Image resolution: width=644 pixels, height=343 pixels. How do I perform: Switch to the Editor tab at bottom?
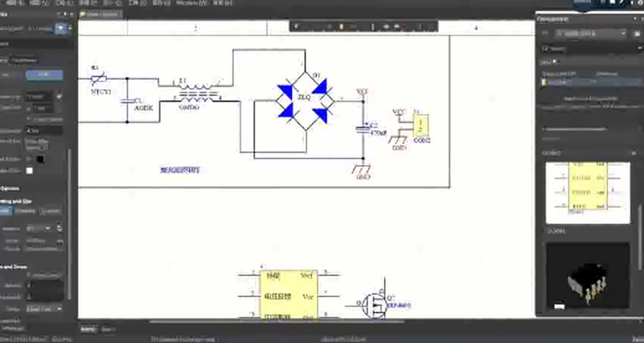tap(88, 329)
